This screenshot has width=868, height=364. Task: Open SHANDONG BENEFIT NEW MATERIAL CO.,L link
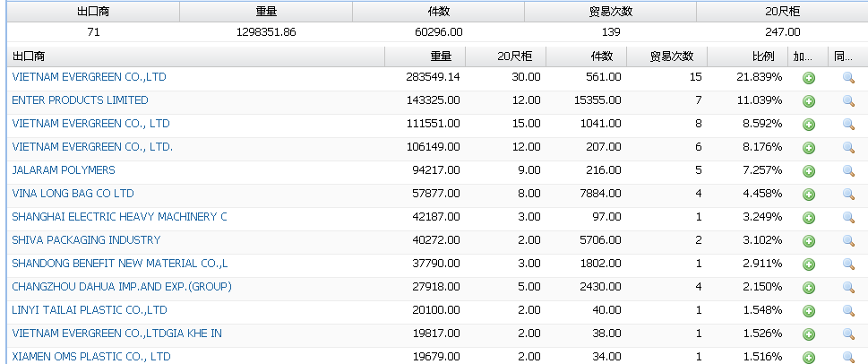(x=119, y=264)
